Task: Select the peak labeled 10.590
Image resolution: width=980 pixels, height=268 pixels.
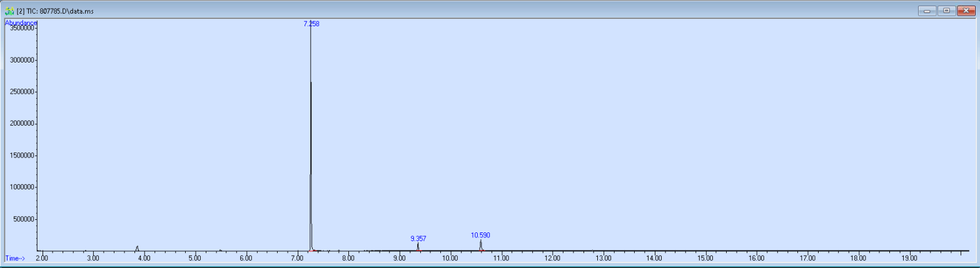Action: tap(480, 235)
